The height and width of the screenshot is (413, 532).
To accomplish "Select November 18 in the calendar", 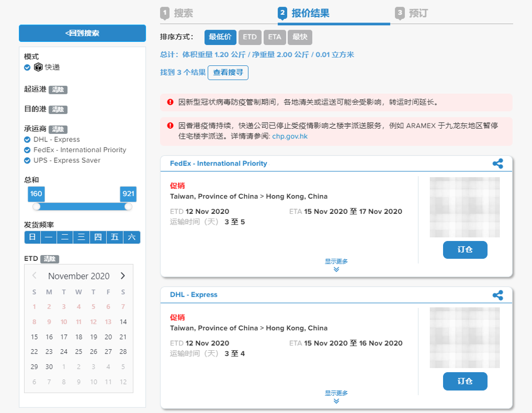I will point(79,337).
